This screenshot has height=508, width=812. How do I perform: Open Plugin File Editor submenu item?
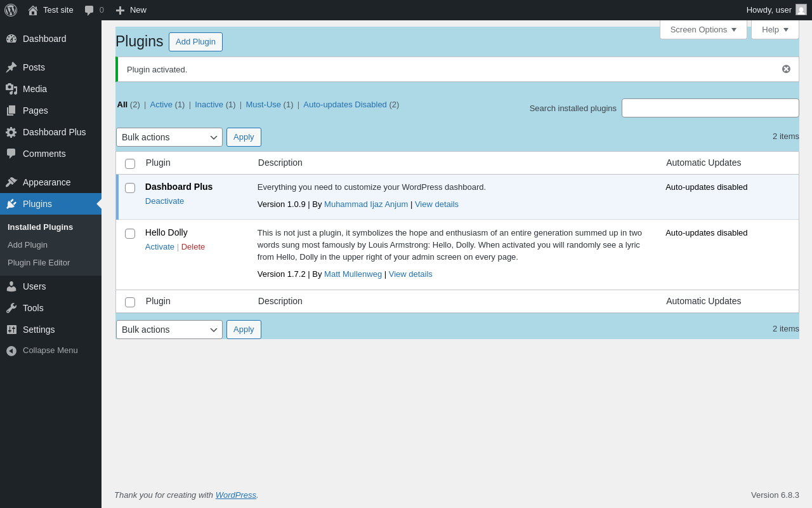[39, 263]
